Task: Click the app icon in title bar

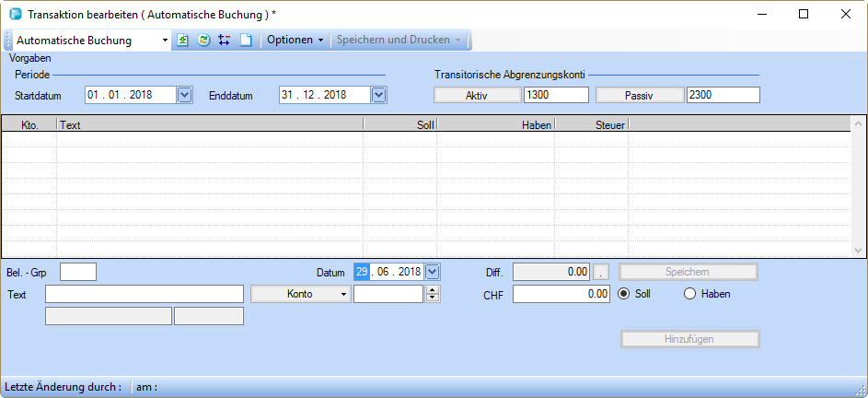Action: (15, 15)
